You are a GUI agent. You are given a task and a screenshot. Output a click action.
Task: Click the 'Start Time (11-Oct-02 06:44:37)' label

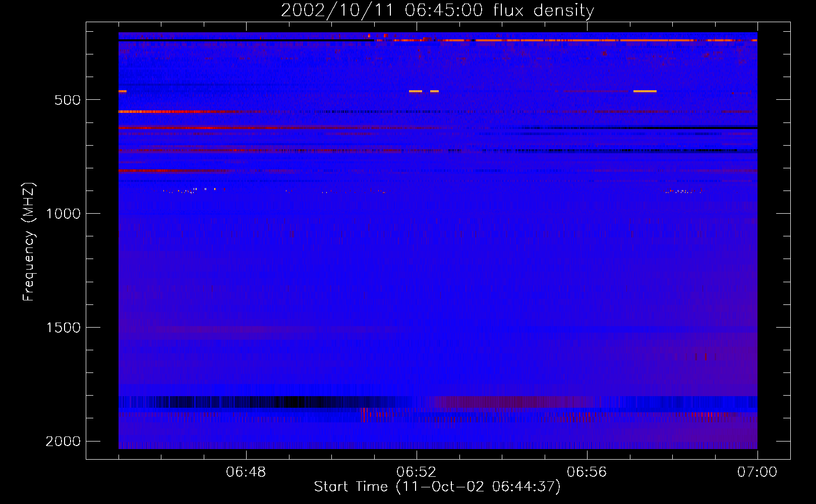(x=437, y=487)
